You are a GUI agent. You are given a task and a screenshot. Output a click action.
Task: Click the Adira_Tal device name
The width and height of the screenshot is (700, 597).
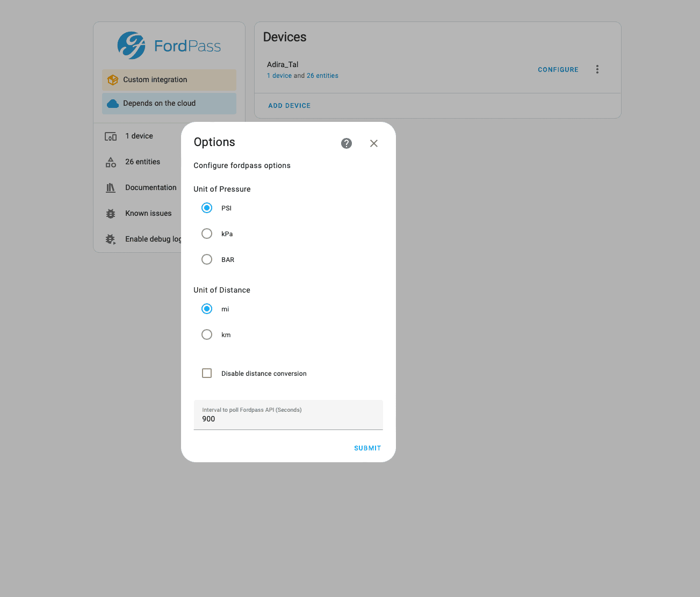[283, 64]
